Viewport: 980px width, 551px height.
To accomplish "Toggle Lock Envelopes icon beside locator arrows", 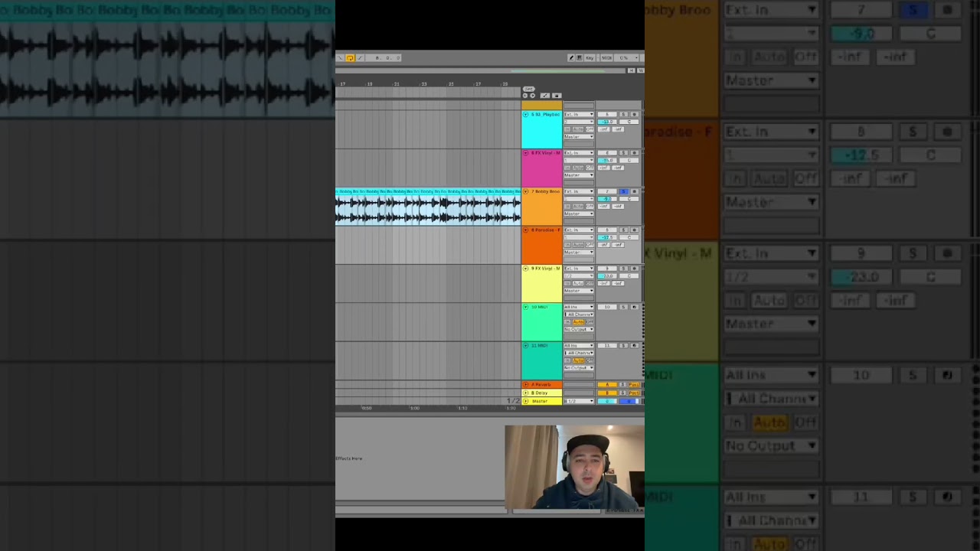I will pyautogui.click(x=557, y=96).
